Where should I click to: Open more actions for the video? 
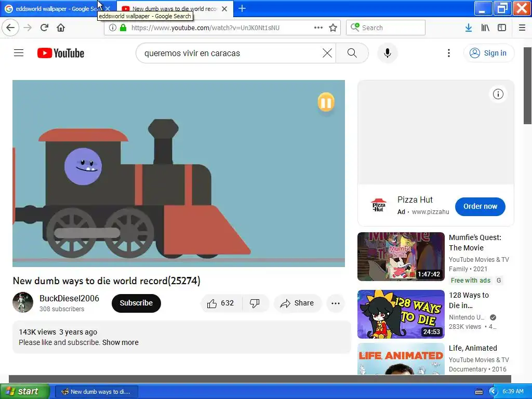point(336,303)
